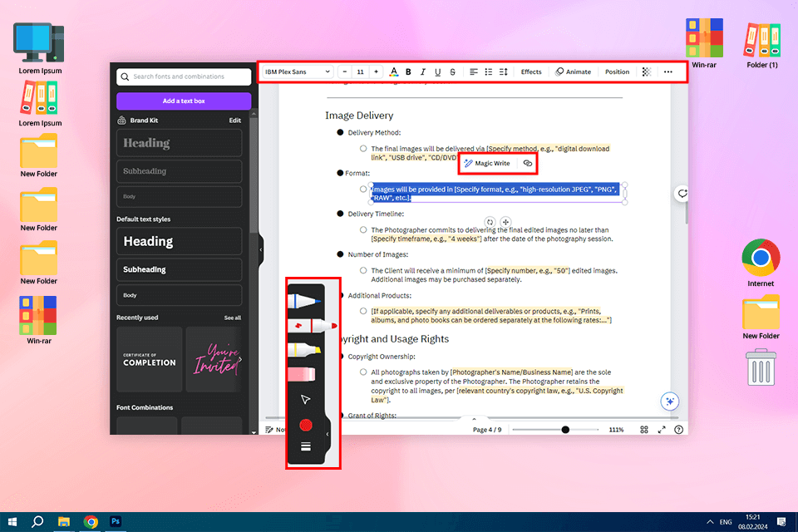Open the stroke weight lines menu
The width and height of the screenshot is (798, 532).
[305, 446]
